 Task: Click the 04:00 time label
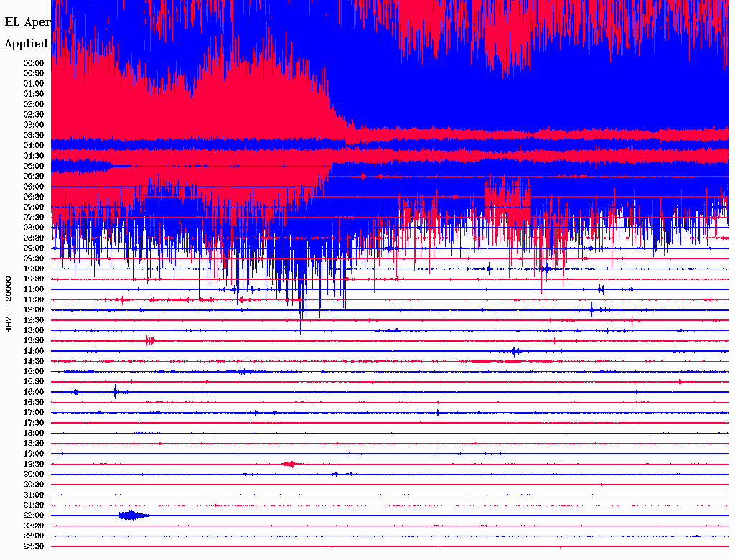34,146
